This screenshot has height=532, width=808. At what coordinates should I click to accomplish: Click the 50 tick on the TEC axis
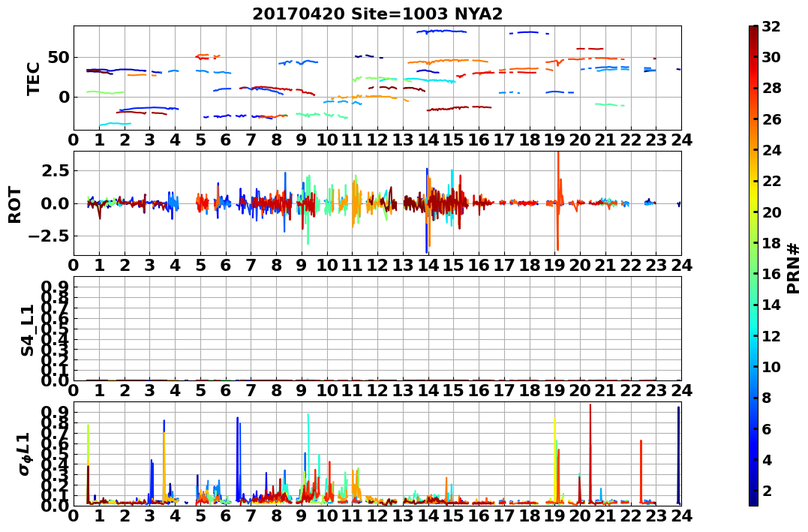click(59, 57)
